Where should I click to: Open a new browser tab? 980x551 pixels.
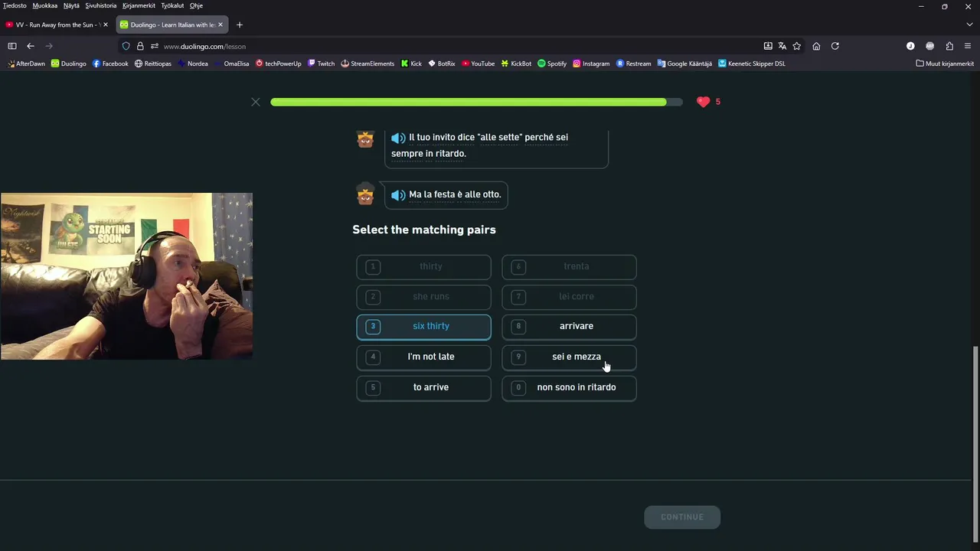pyautogui.click(x=239, y=24)
